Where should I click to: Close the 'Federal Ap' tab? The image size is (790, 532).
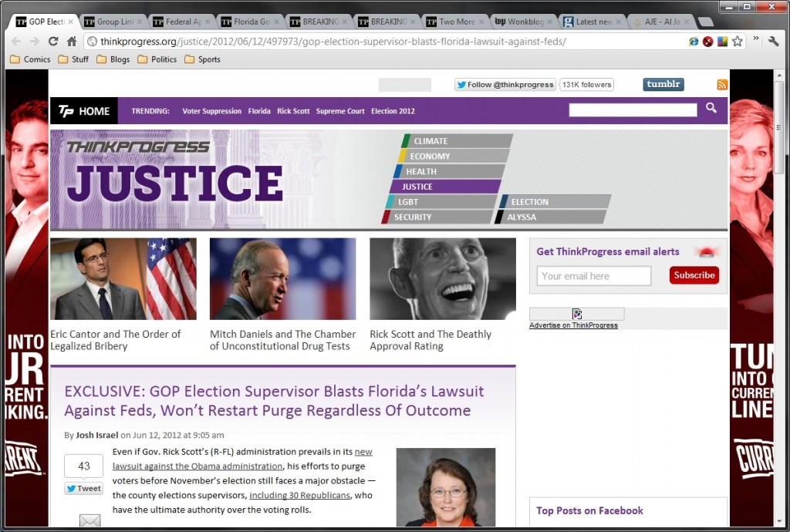click(x=208, y=22)
